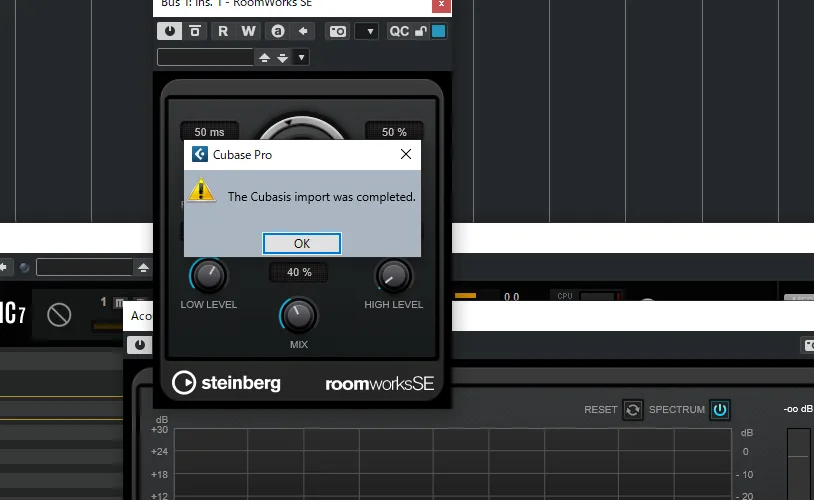Viewport: 814px width, 500px height.
Task: Click the HIGH LEVEL knob
Action: 394,275
